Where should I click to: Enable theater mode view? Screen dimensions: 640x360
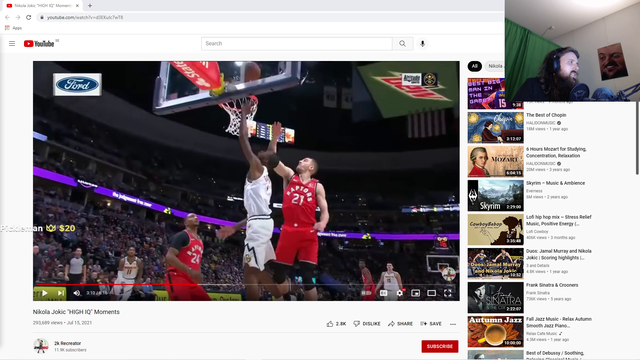click(x=431, y=293)
